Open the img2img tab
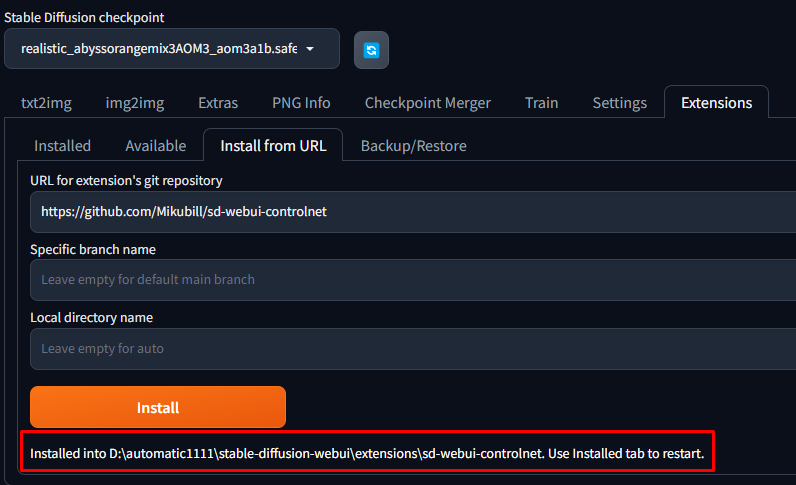 pos(135,103)
